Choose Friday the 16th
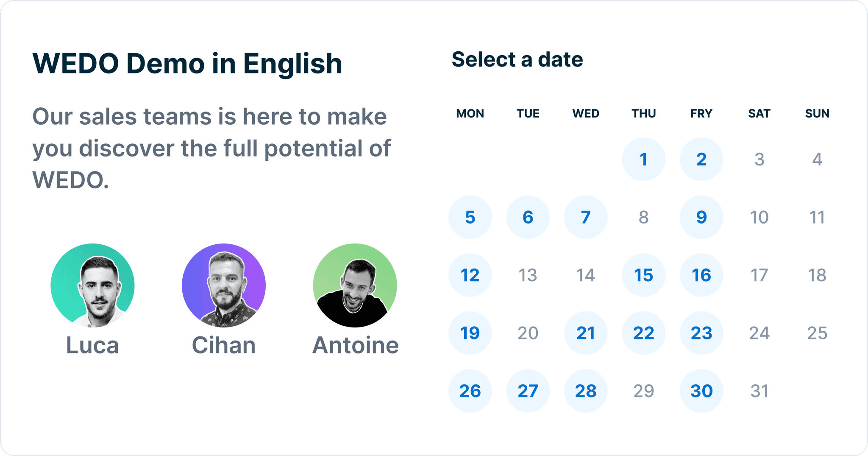Image resolution: width=868 pixels, height=456 pixels. [701, 275]
